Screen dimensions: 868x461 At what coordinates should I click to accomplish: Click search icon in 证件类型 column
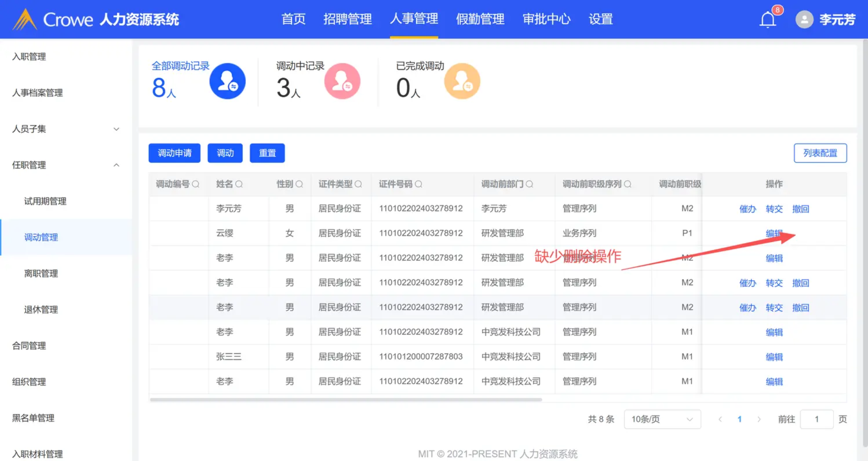[358, 184]
